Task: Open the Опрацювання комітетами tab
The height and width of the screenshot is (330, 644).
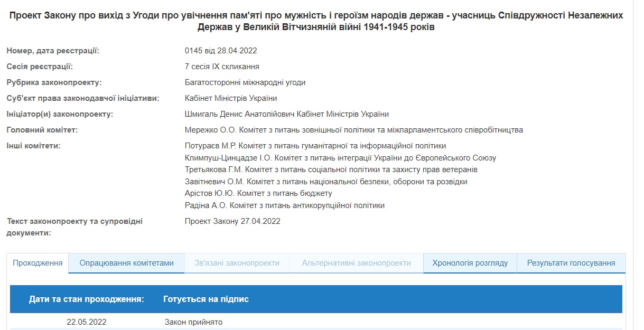Action: pos(126,263)
